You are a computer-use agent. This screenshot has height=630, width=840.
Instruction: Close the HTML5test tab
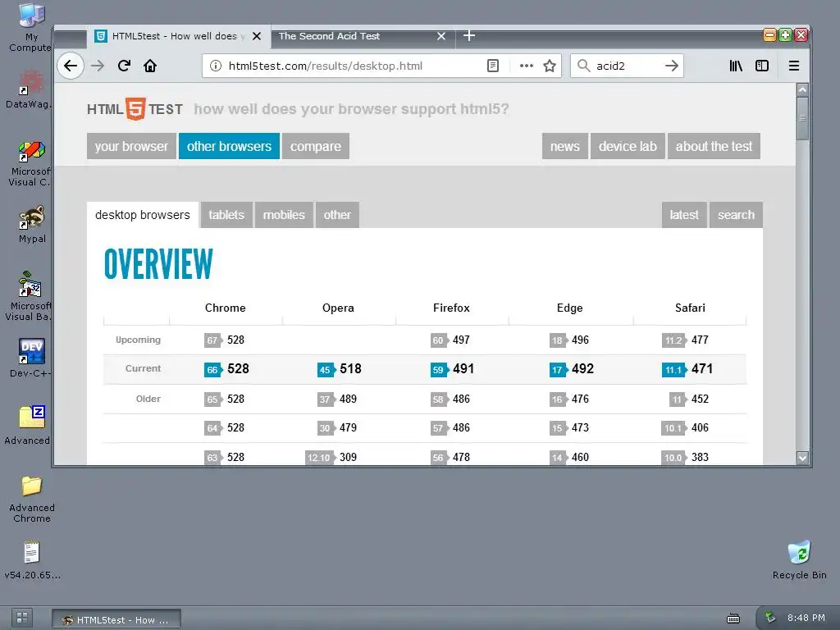point(257,36)
